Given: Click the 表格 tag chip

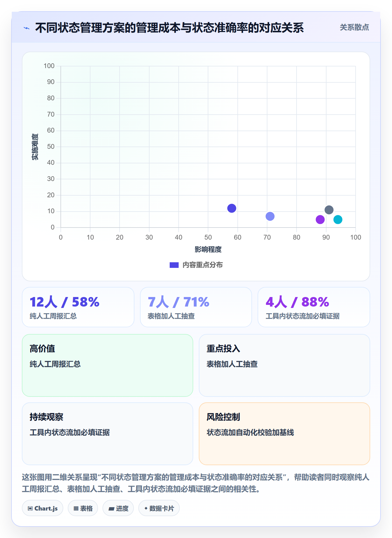Looking at the screenshot, I should [x=83, y=508].
